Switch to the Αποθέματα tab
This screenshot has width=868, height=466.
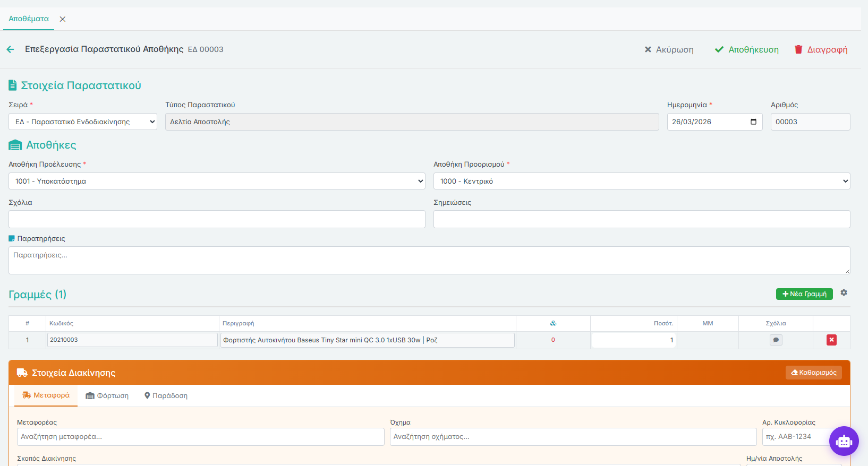click(29, 19)
